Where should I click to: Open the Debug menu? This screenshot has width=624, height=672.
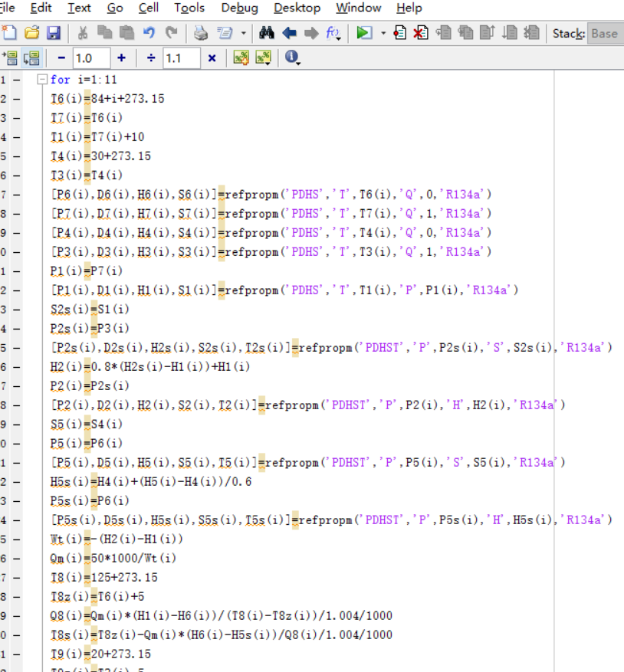[x=239, y=8]
